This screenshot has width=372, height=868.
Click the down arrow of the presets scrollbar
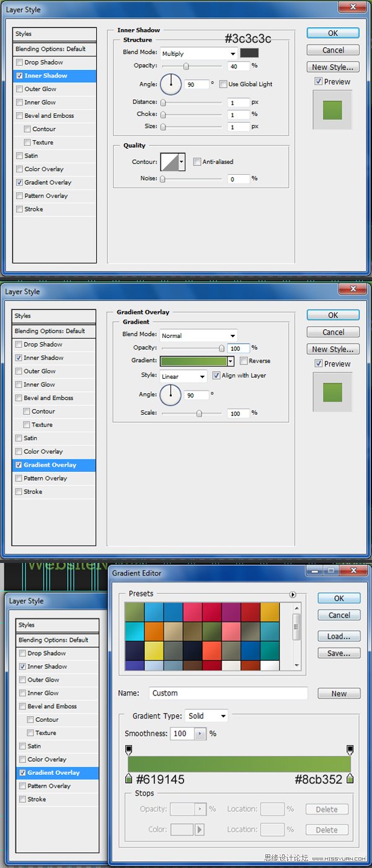pos(297,665)
